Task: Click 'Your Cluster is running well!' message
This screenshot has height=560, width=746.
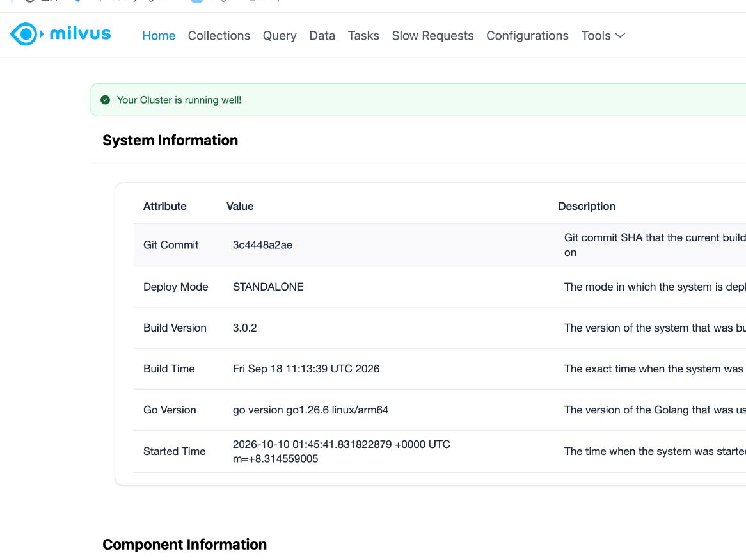Action: (x=179, y=100)
